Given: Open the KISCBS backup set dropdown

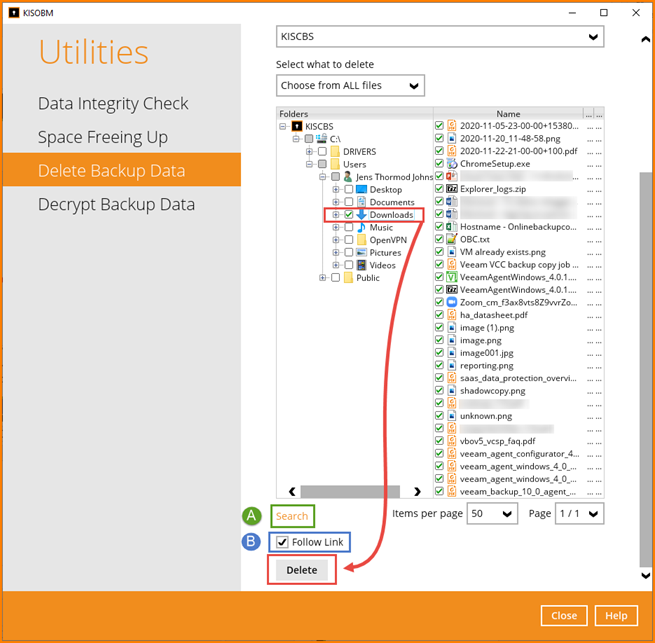Looking at the screenshot, I should point(440,37).
